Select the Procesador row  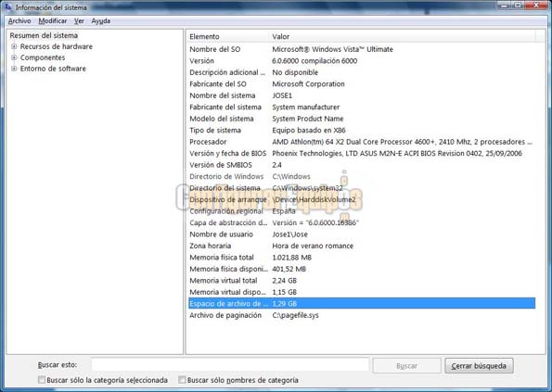tap(362, 142)
